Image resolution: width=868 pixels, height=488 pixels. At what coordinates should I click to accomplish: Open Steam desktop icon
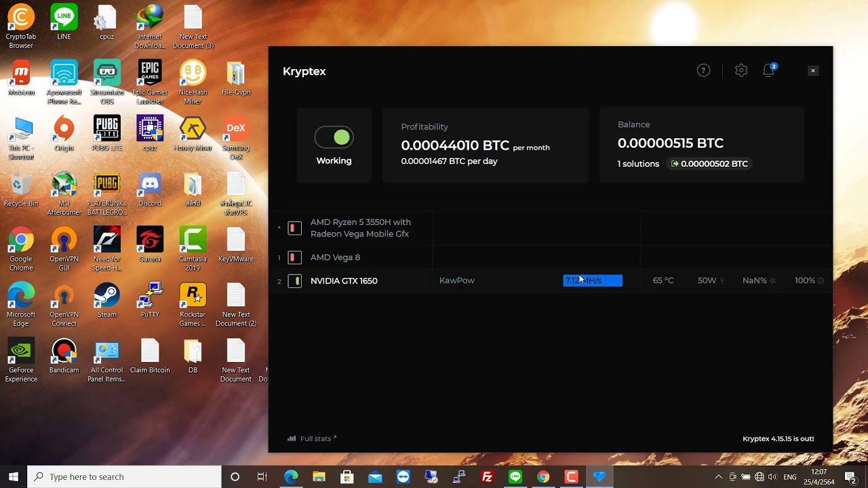(x=107, y=301)
